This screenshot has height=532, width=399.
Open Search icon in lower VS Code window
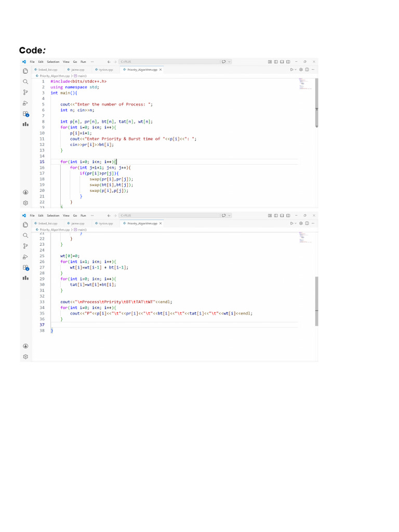click(x=25, y=235)
